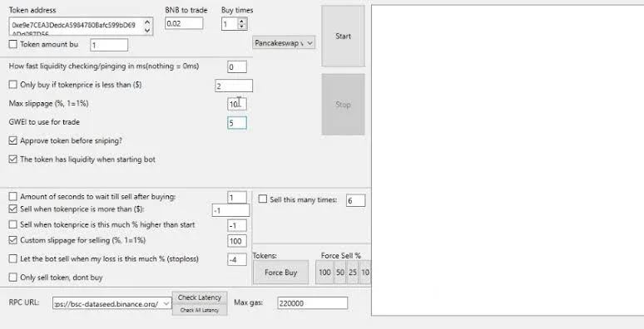
Task: Focus the Max gas field
Action: 313,303
